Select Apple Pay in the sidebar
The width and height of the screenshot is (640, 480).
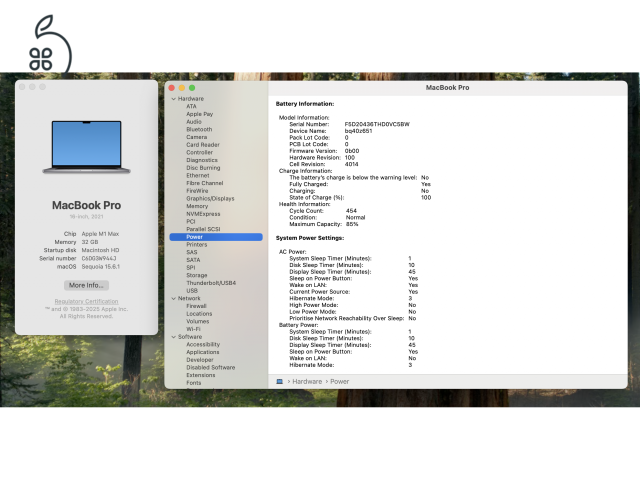(200, 114)
